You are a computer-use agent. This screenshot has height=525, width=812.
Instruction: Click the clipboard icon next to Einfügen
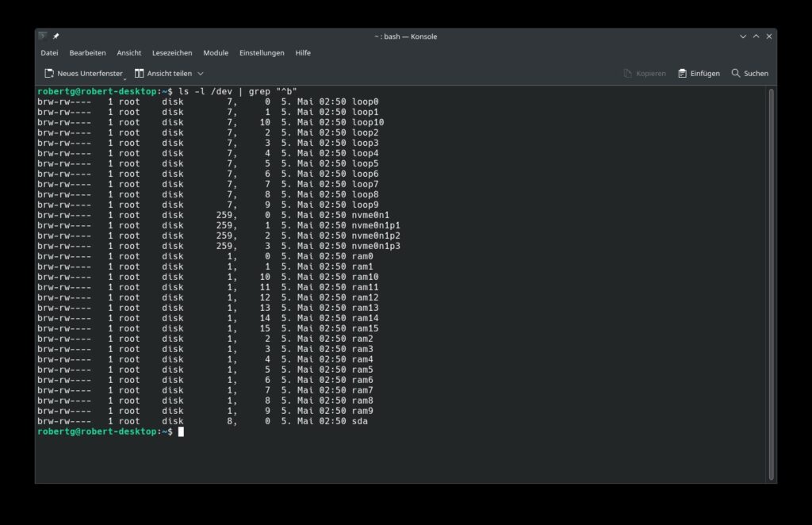(x=682, y=73)
